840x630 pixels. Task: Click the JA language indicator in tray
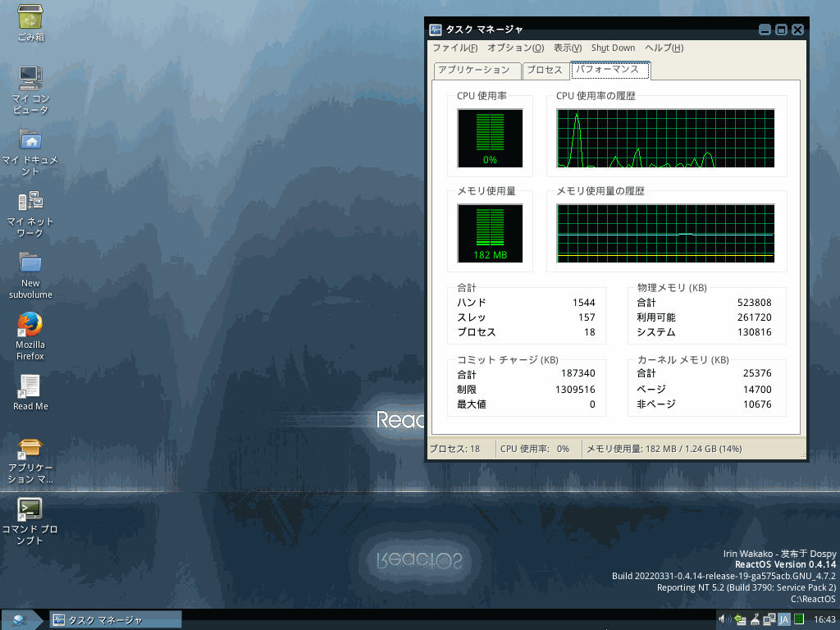pyautogui.click(x=783, y=620)
